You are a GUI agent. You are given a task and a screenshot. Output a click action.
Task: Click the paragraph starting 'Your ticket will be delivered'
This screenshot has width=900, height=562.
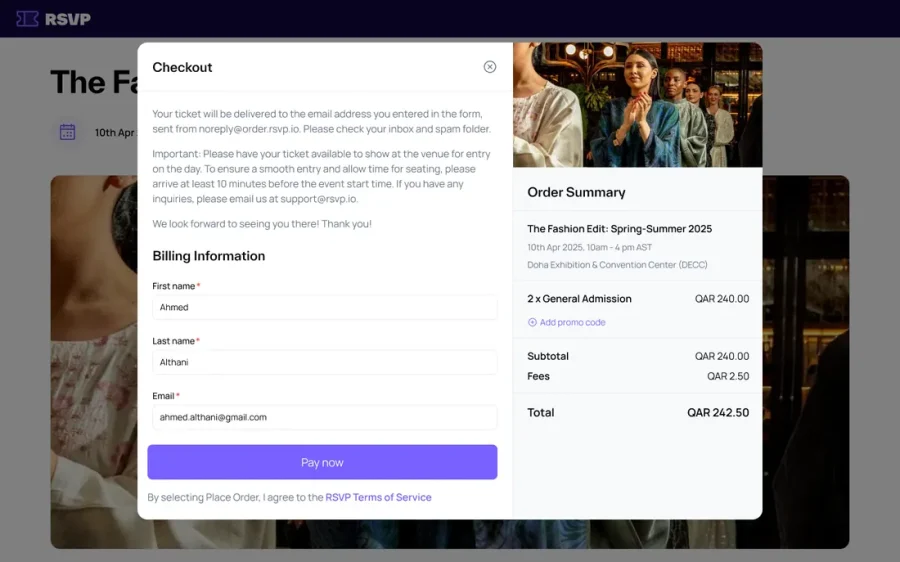point(321,121)
